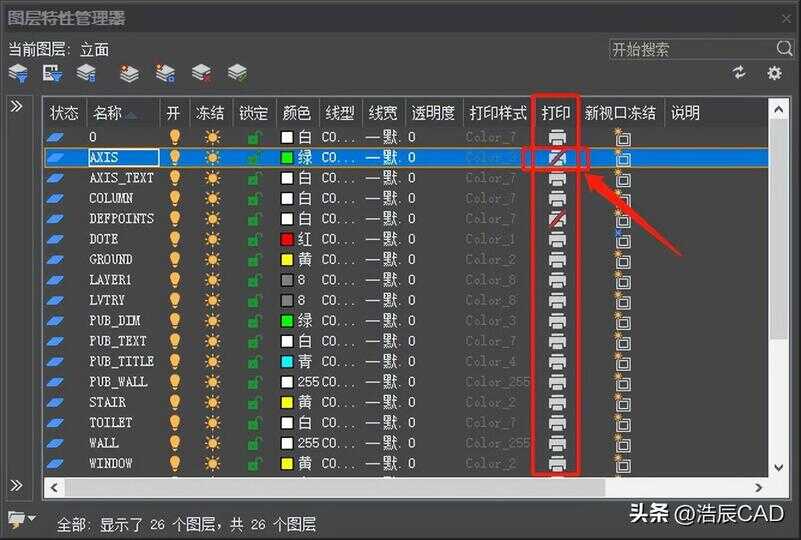
Task: Select the PUB_WALL layer row name
Action: point(118,382)
